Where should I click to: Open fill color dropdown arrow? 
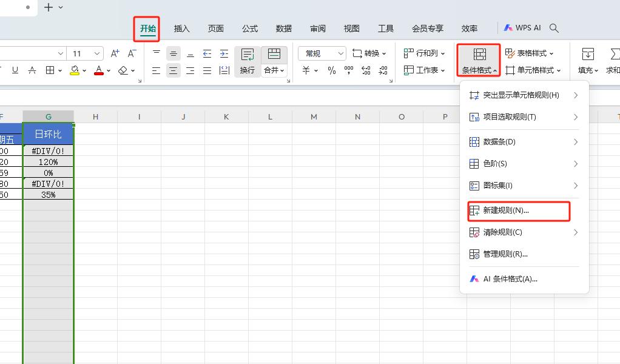pos(84,71)
